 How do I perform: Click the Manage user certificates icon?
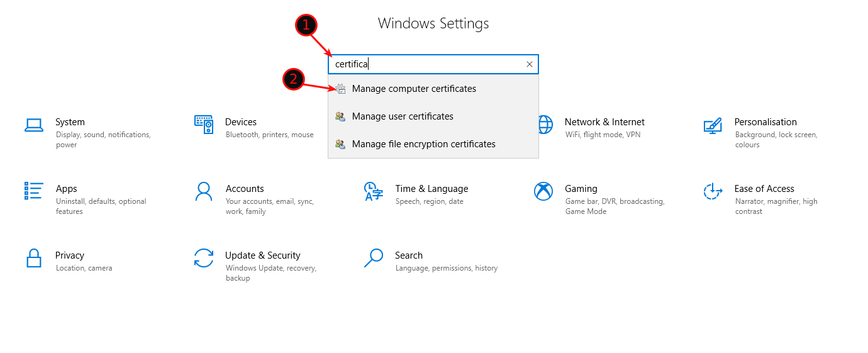coord(340,116)
